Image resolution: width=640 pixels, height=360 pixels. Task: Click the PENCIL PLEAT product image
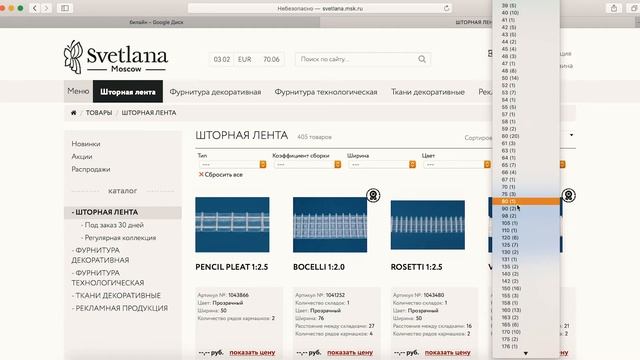coord(232,224)
